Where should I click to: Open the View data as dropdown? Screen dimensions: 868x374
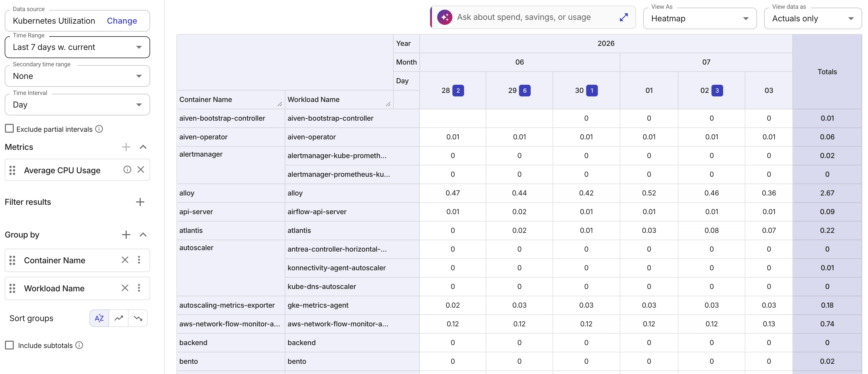tap(813, 18)
